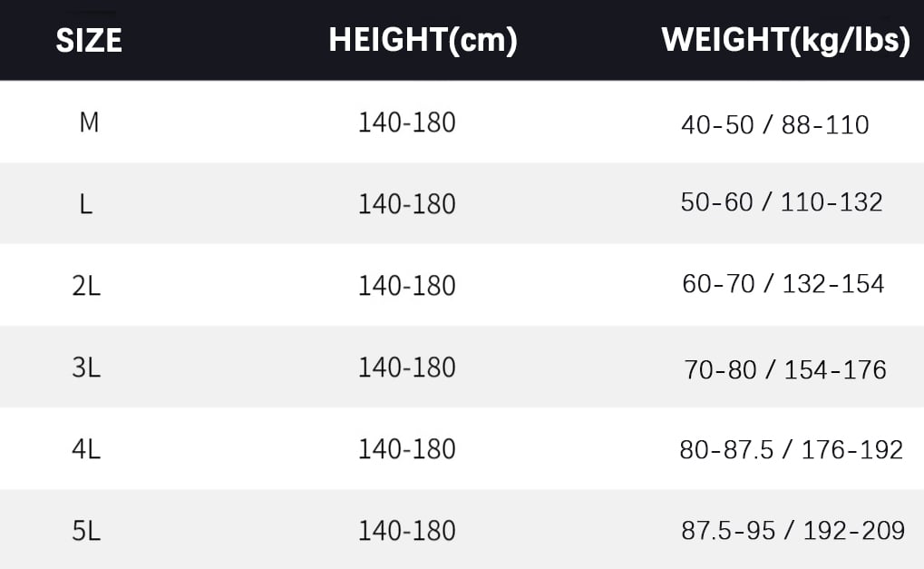This screenshot has width=924, height=569.
Task: Click the 140-180 height in the 4L row
Action: click(406, 449)
